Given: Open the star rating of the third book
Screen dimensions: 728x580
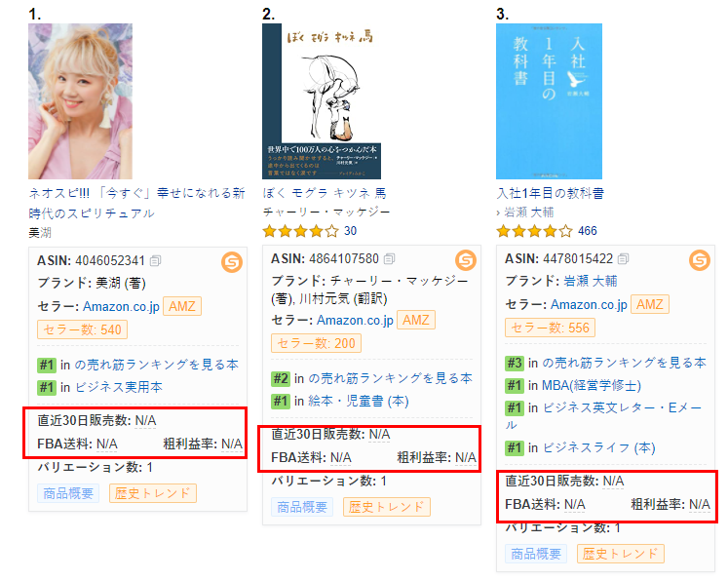Looking at the screenshot, I should click(534, 231).
